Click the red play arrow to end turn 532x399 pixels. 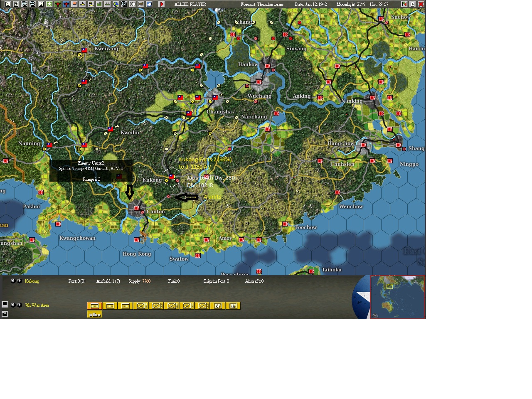162,4
